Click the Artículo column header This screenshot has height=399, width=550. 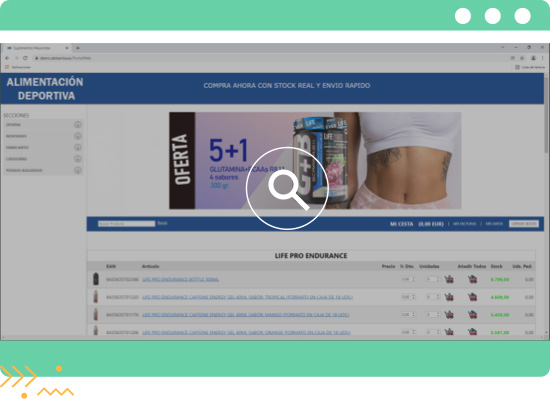(150, 266)
